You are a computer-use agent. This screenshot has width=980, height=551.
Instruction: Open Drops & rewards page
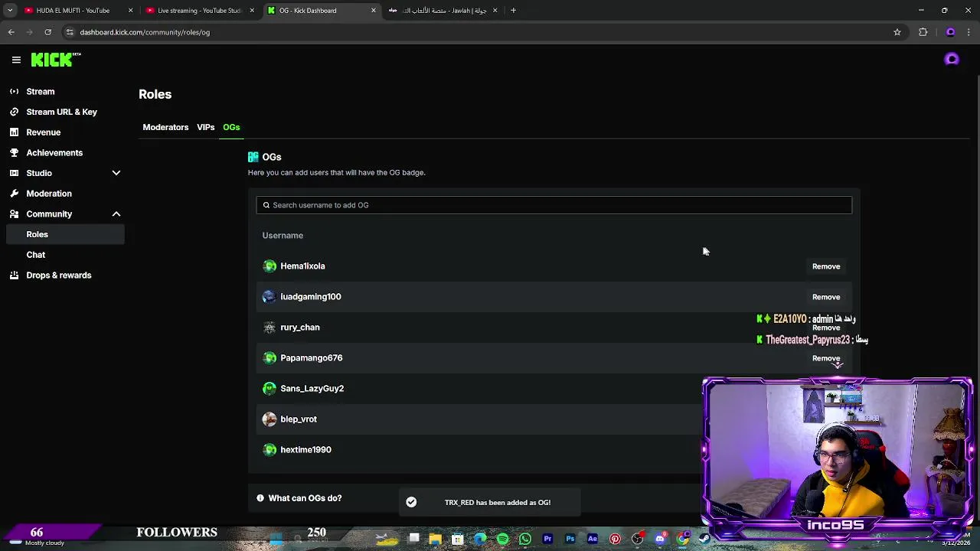click(x=58, y=275)
